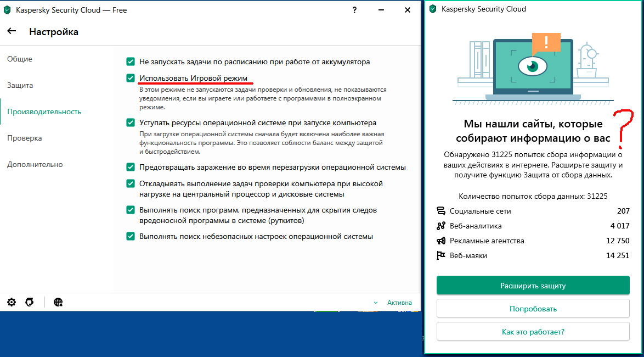Toggle Откладывать выполнение задач проверки checkbox
The width and height of the screenshot is (644, 357).
click(x=131, y=183)
